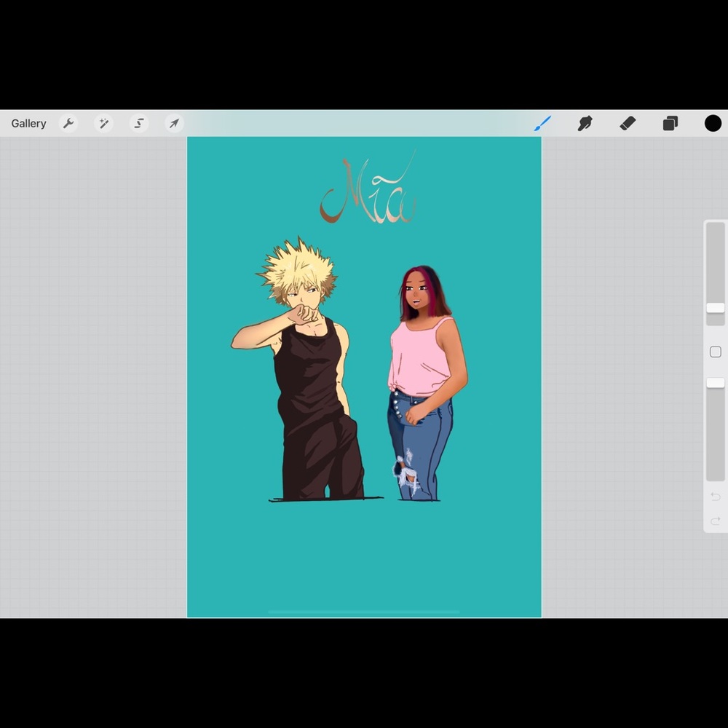This screenshot has height=728, width=728.
Task: Redo action with the sidebar arrow
Action: pyautogui.click(x=716, y=521)
